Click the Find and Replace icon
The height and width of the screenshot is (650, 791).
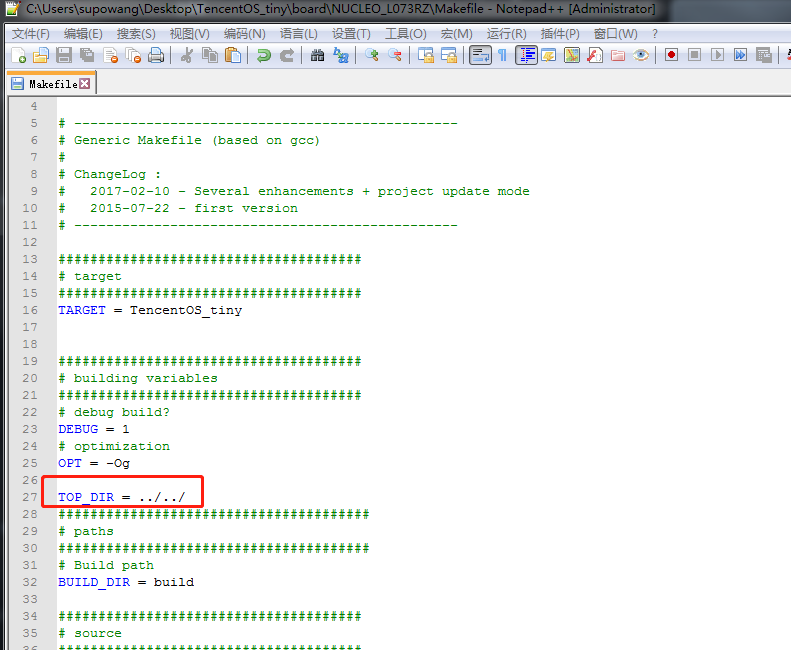(341, 56)
